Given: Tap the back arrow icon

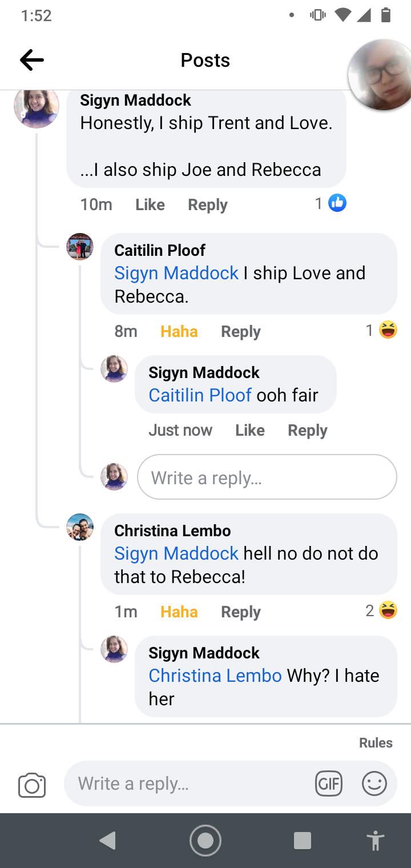Looking at the screenshot, I should click(x=32, y=60).
